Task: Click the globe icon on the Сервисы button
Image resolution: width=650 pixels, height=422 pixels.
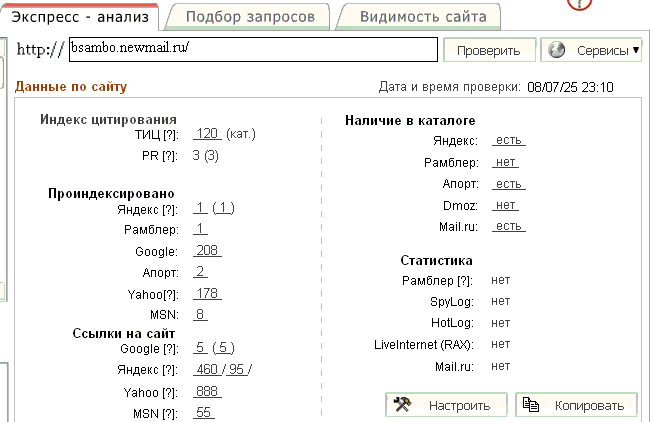Action: point(557,50)
